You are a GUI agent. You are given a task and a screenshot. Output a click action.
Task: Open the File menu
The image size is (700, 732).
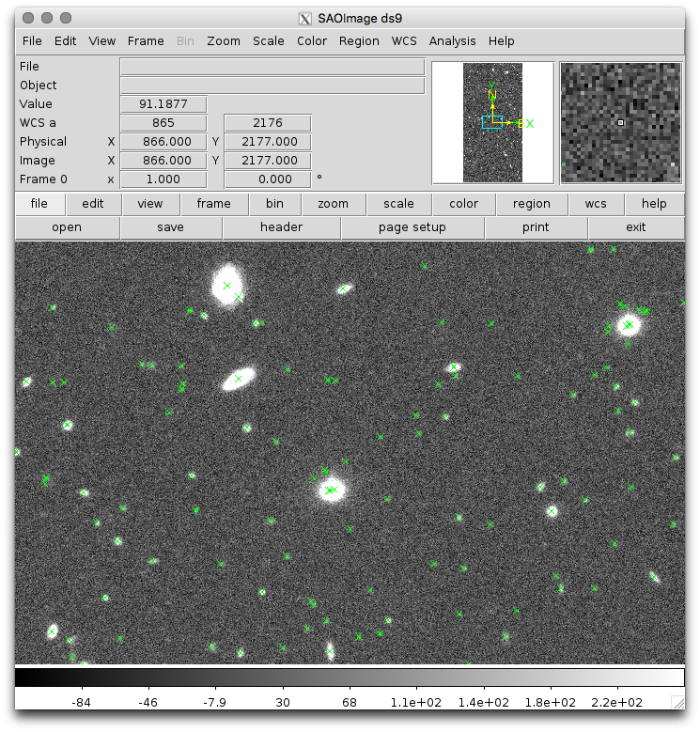pos(32,41)
